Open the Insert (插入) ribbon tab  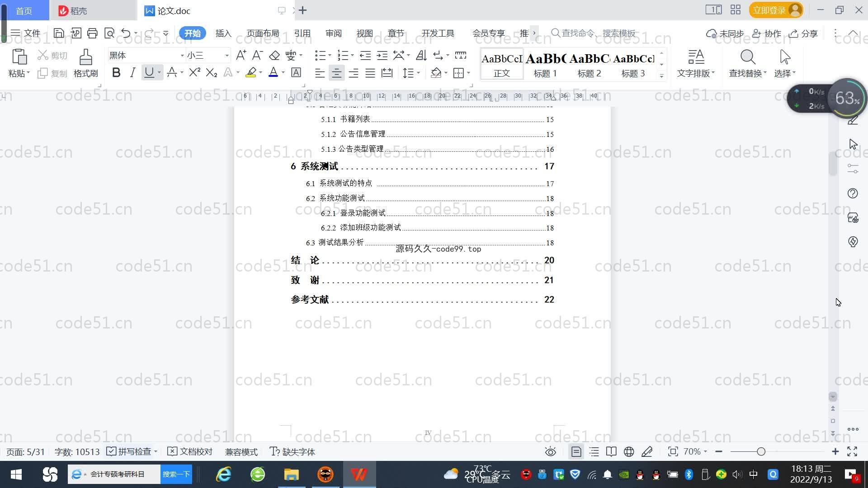coord(223,33)
